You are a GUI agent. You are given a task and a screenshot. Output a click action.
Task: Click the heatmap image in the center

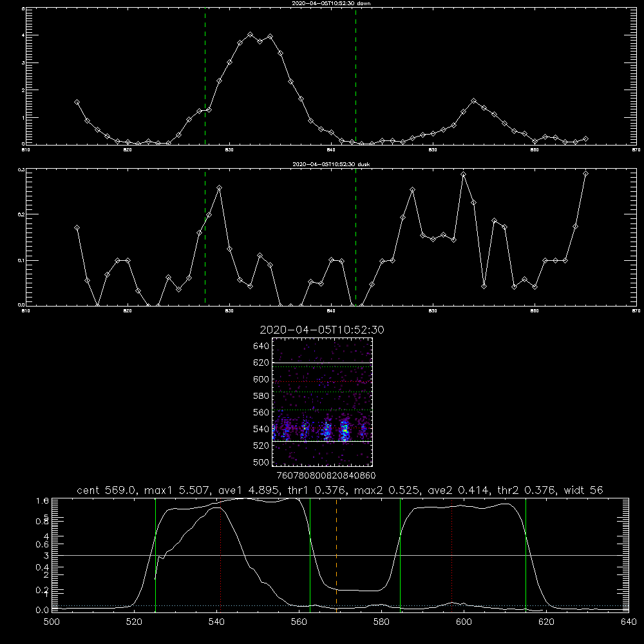pos(323,402)
